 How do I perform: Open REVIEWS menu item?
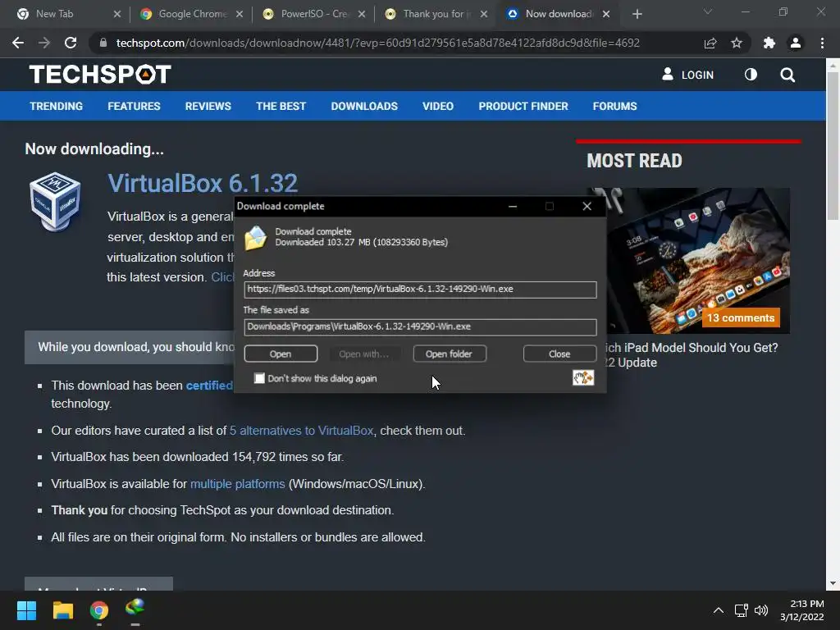pos(208,106)
